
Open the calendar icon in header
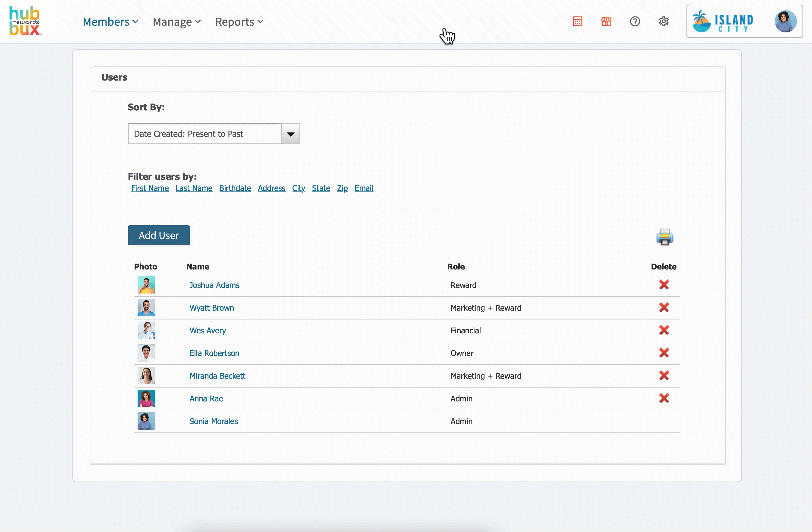pos(577,22)
